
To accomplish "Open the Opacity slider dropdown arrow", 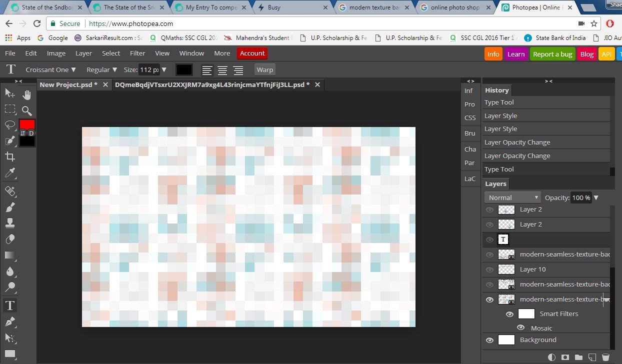I will point(596,197).
